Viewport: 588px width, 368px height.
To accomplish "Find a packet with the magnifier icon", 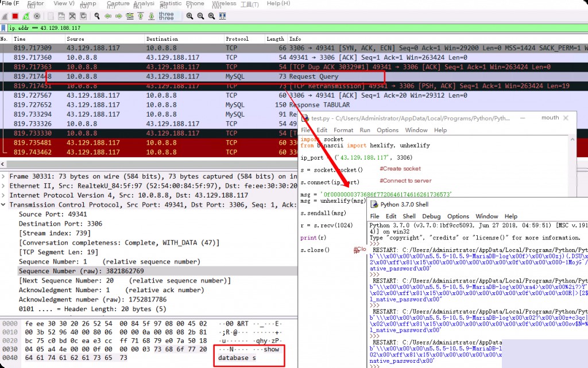I will tap(96, 16).
